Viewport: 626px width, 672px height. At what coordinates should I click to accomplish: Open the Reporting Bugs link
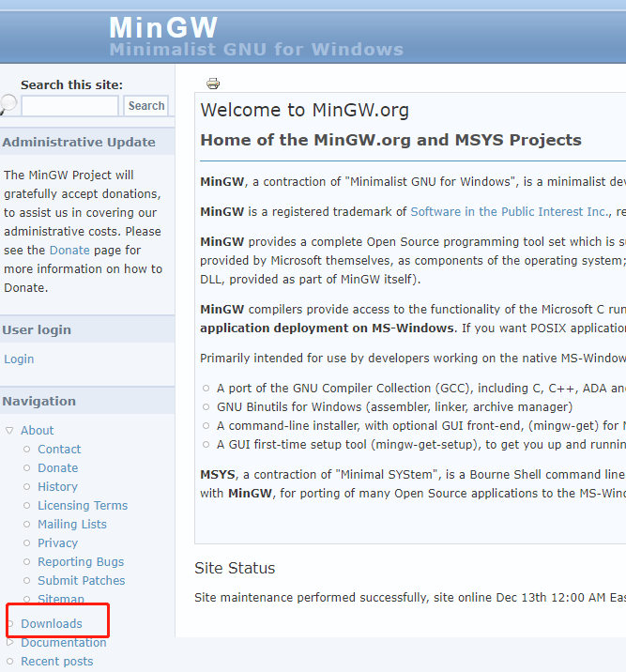tap(81, 561)
